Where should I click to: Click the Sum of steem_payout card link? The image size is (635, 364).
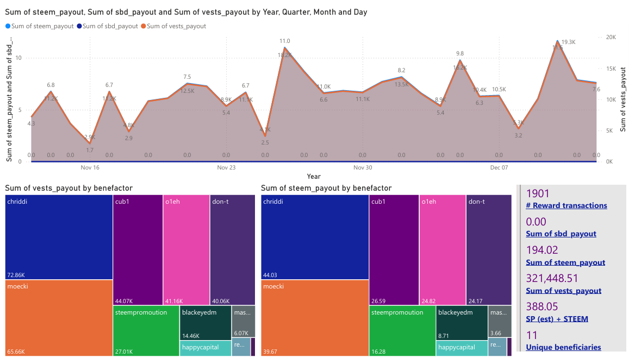[x=565, y=262]
